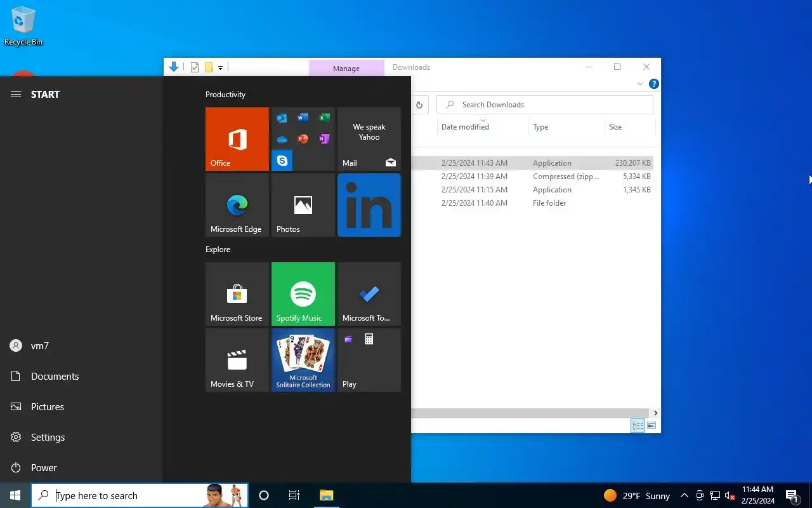Launch the Skype tile
This screenshot has height=508, width=812.
(282, 161)
